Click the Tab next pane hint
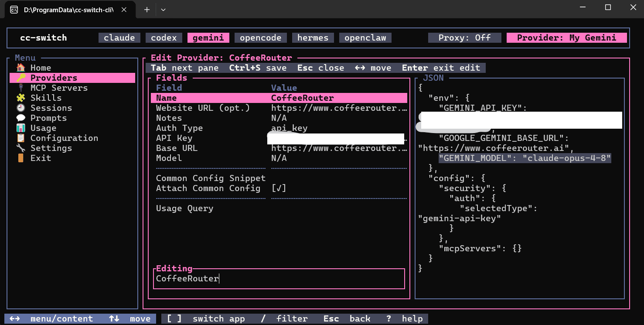Image resolution: width=644 pixels, height=325 pixels. [x=184, y=68]
